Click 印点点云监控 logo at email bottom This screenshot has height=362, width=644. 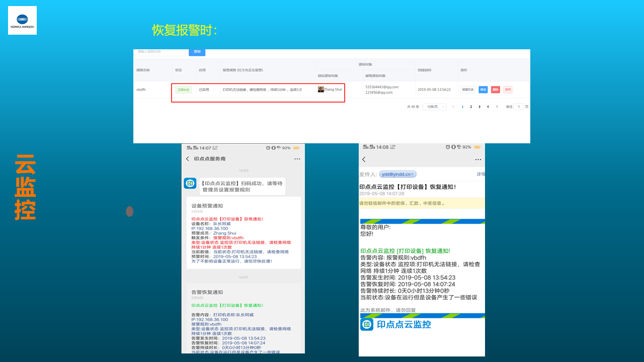coord(396,325)
